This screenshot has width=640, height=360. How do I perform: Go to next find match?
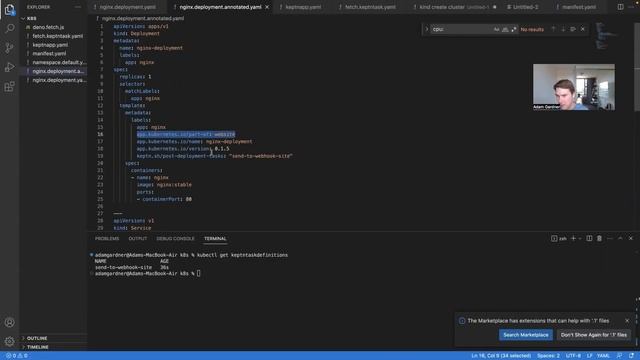coord(563,29)
